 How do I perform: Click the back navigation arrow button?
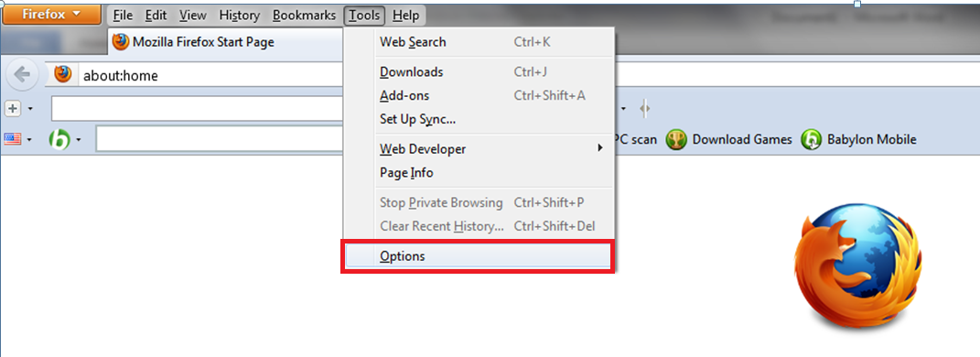[22, 74]
